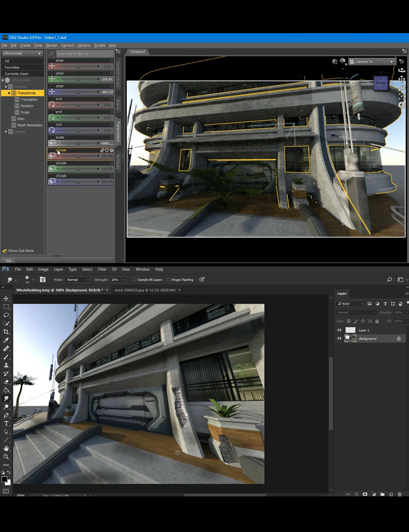Viewport: 409px width, 532px height.
Task: Select the Type tool
Action: (6, 424)
